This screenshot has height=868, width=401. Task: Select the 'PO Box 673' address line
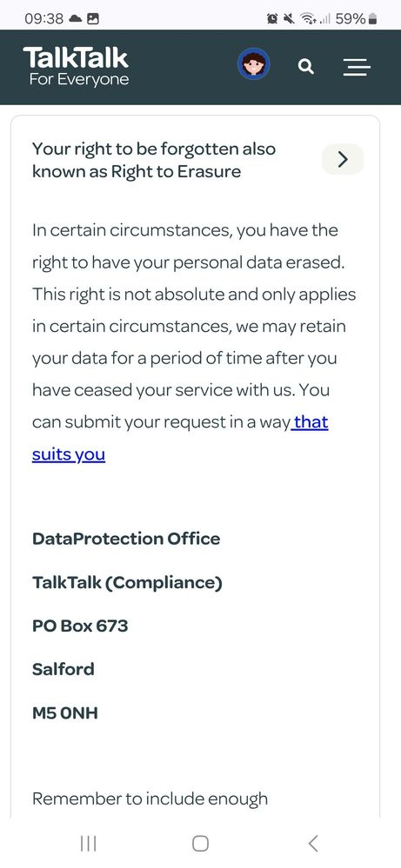click(80, 626)
